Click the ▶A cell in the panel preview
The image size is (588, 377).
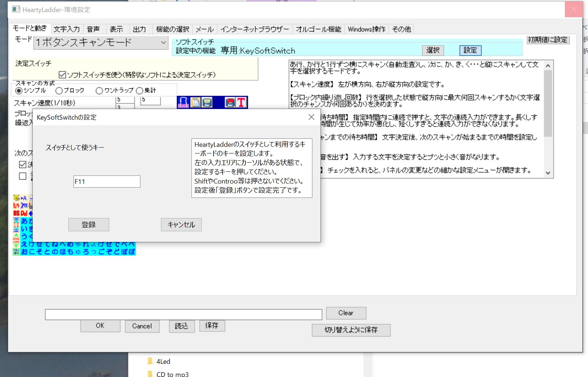click(x=24, y=198)
